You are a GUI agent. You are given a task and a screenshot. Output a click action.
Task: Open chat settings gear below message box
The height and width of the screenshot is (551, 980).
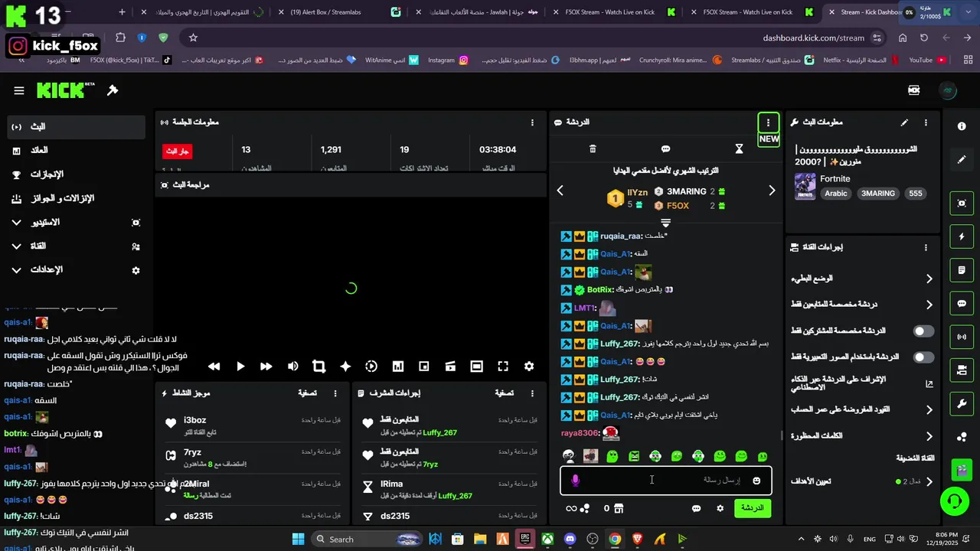pos(720,508)
